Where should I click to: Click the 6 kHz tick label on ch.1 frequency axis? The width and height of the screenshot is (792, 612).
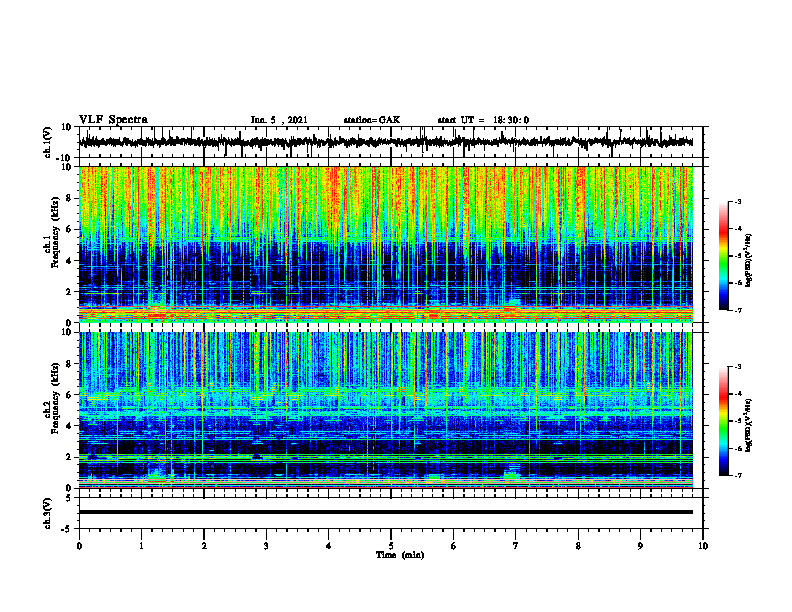[x=70, y=229]
